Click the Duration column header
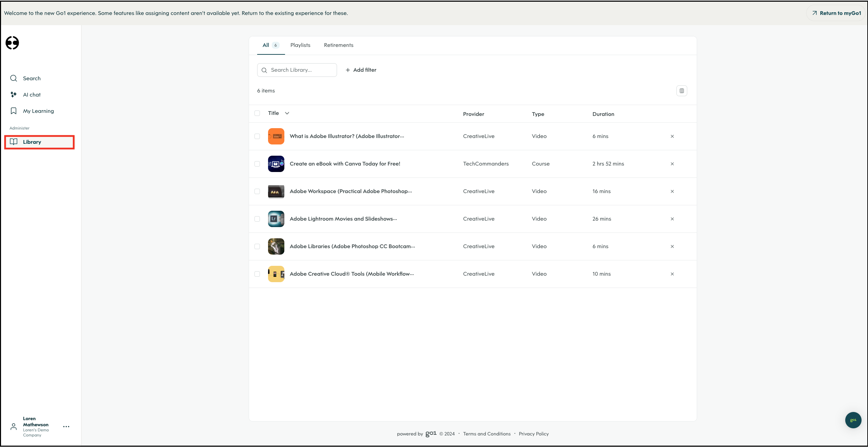The width and height of the screenshot is (868, 447). 603,114
